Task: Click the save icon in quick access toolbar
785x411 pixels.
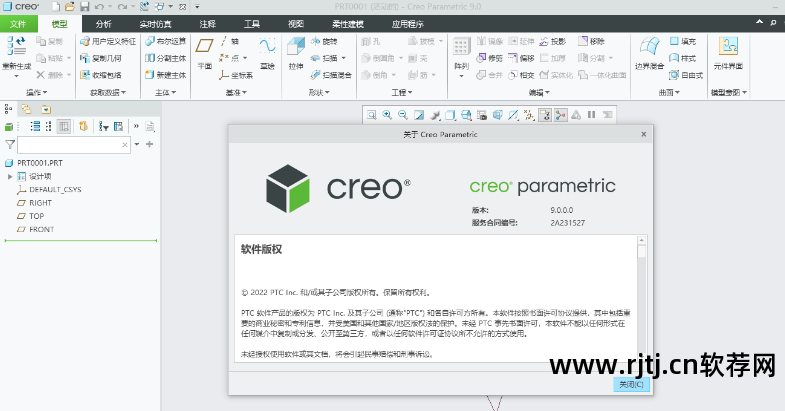Action: (85, 7)
